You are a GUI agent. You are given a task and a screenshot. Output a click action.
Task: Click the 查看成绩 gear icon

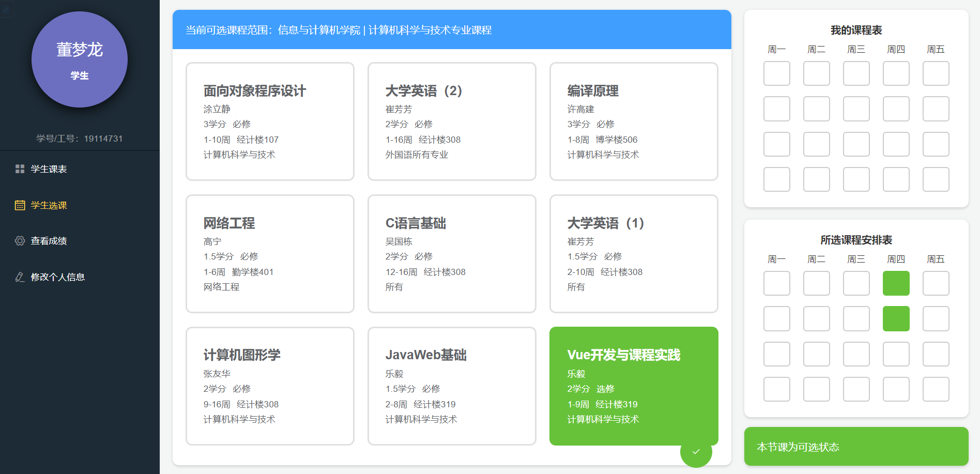point(20,241)
